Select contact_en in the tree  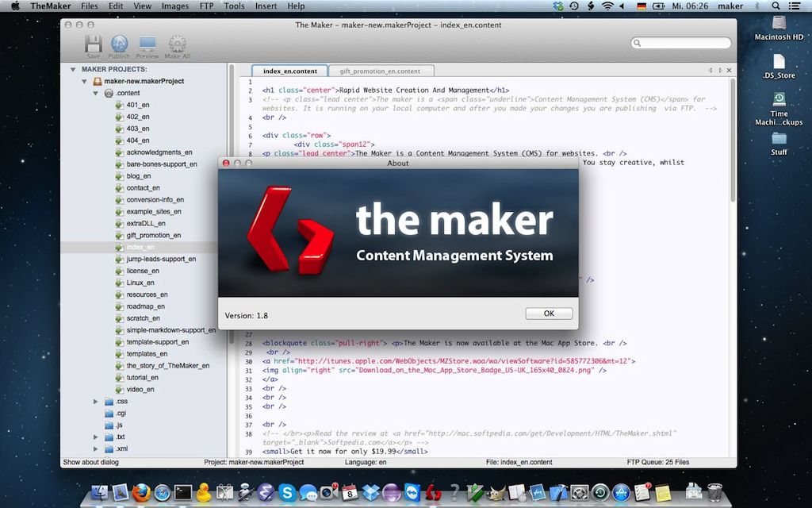tap(143, 187)
